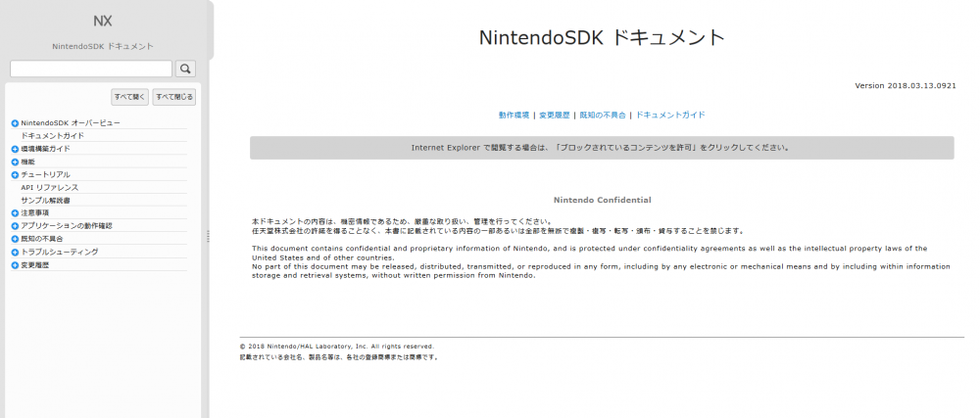This screenshot has height=418, width=980.
Task: Click the main 'NintendoSDK ドキュメント' page heading
Action: coord(602,37)
